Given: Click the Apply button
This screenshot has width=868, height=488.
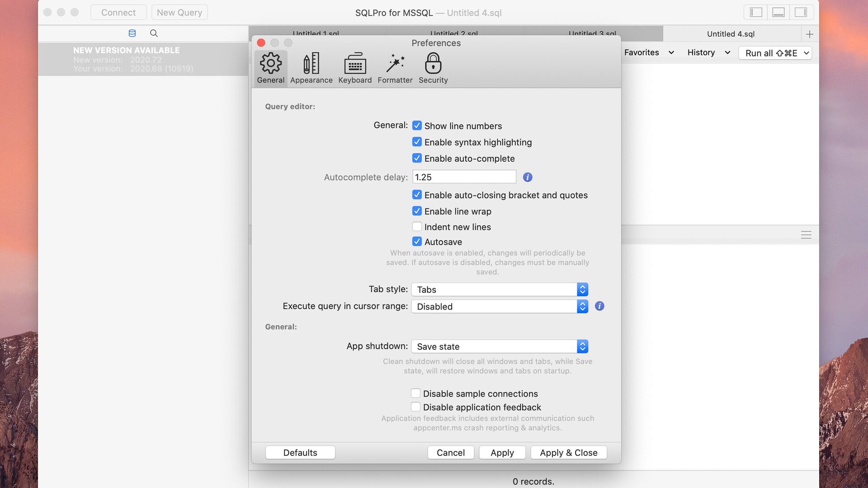Looking at the screenshot, I should (502, 452).
